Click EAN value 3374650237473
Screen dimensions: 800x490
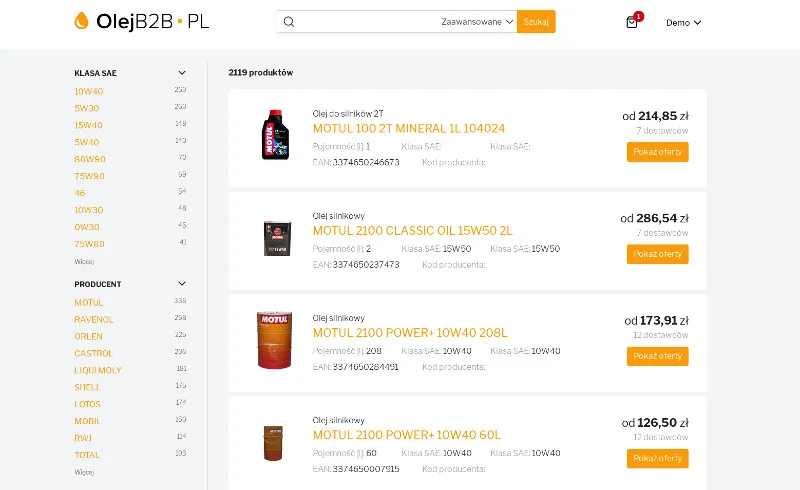tap(366, 264)
